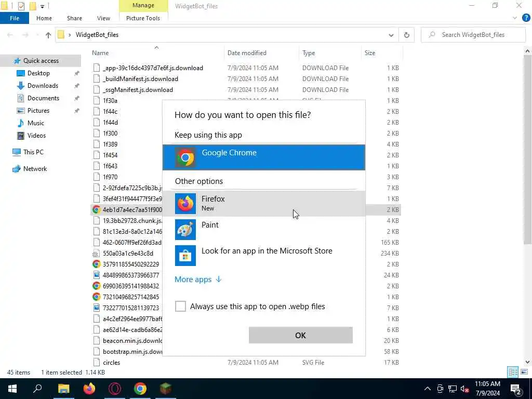
Task: Sort by Date modified column
Action: (x=247, y=53)
